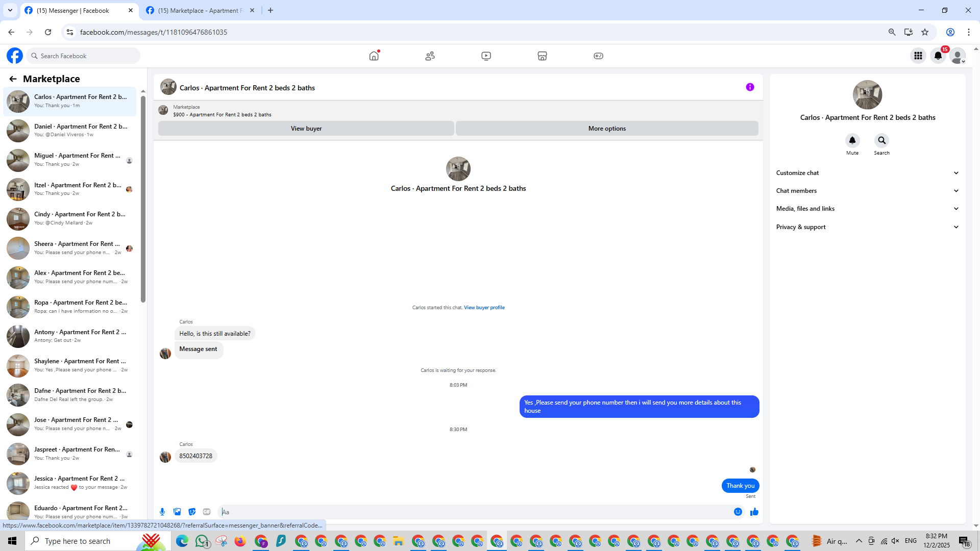Click the View buyer button
Screen dimensions: 980x551
[x=306, y=129]
